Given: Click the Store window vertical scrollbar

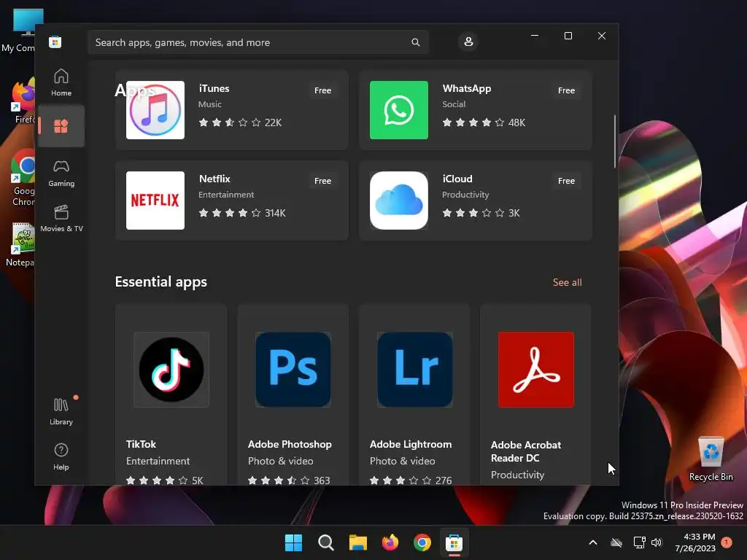Looking at the screenshot, I should [615, 141].
